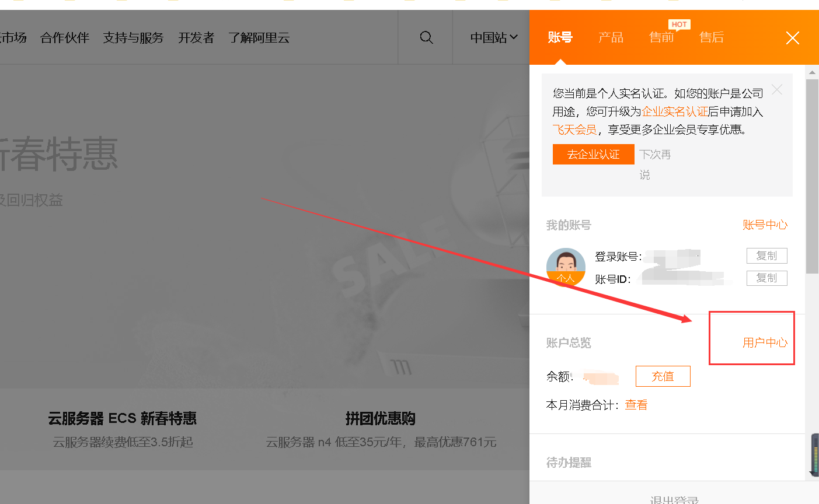Go to 账号中心
Screen dimensions: 819x504
point(765,225)
